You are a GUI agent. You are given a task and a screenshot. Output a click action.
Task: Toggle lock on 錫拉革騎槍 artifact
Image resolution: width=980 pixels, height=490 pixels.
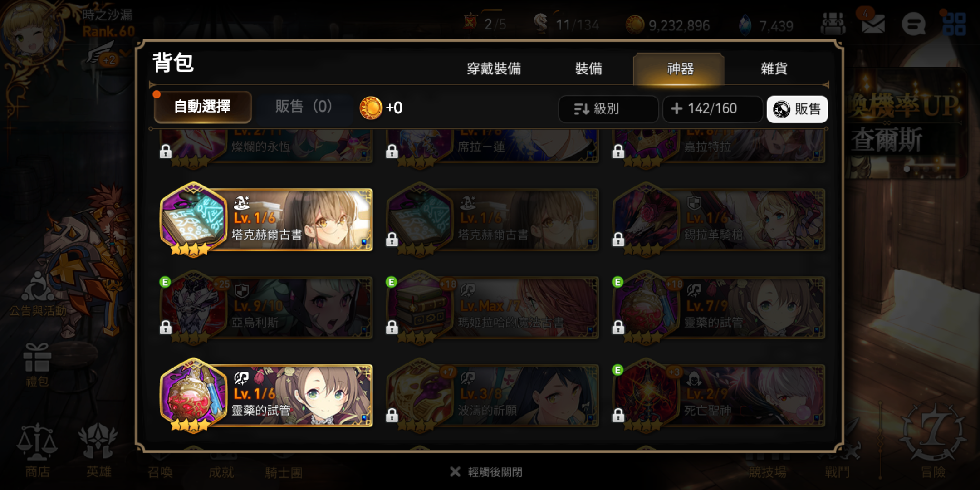tap(618, 239)
